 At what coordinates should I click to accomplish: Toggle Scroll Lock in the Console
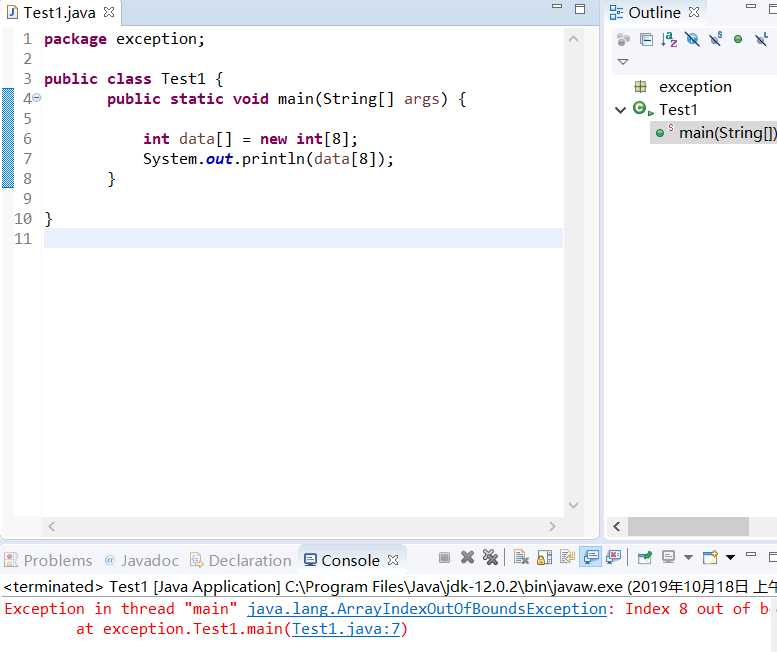pyautogui.click(x=544, y=558)
